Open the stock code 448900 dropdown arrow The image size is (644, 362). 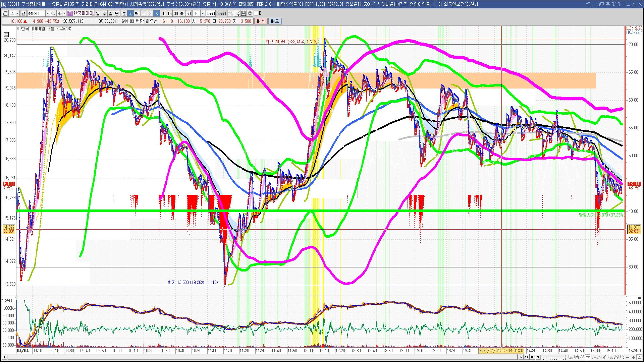point(48,13)
